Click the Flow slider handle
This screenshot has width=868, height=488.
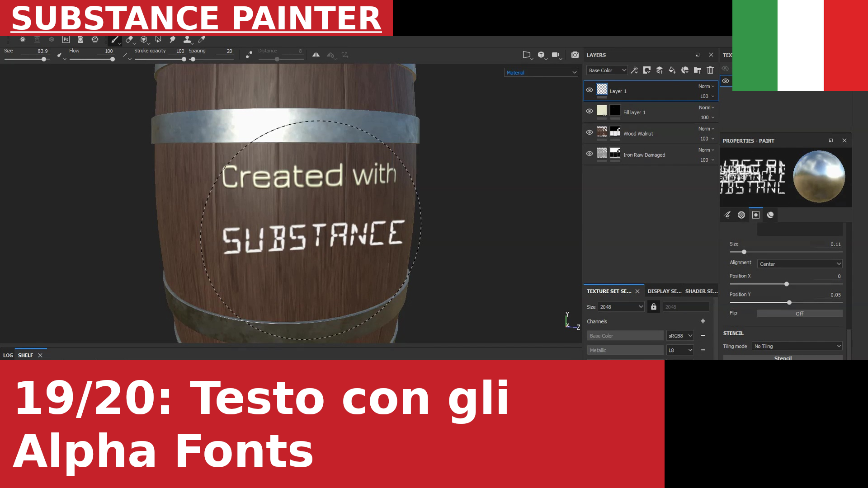[112, 59]
